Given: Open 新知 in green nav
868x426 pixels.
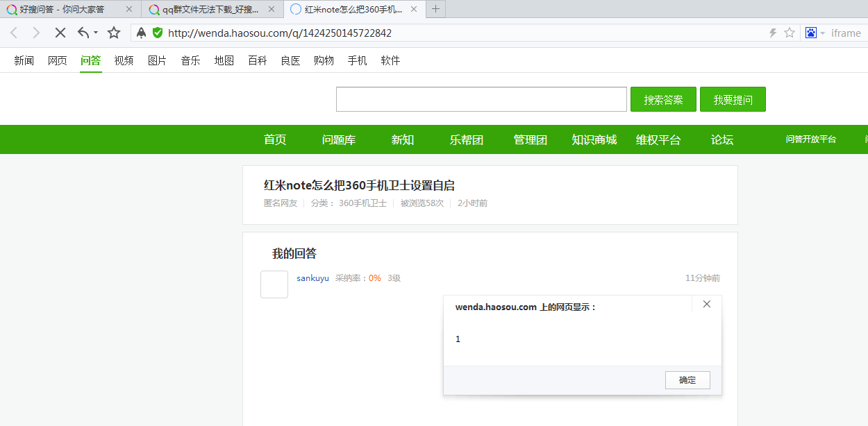Looking at the screenshot, I should point(403,139).
